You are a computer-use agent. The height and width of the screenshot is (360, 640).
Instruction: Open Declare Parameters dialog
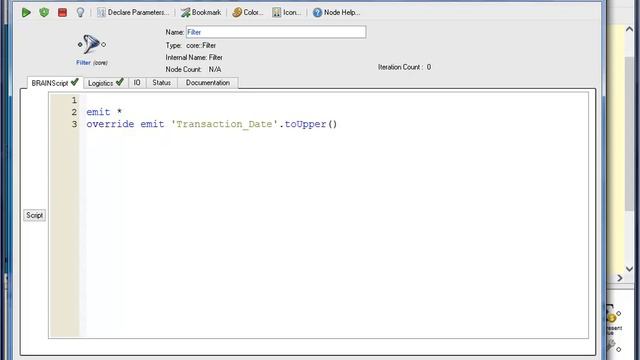pos(133,13)
